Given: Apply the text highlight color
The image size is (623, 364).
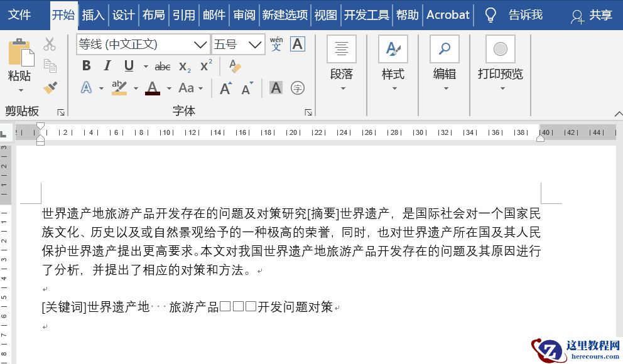Looking at the screenshot, I should tap(119, 88).
